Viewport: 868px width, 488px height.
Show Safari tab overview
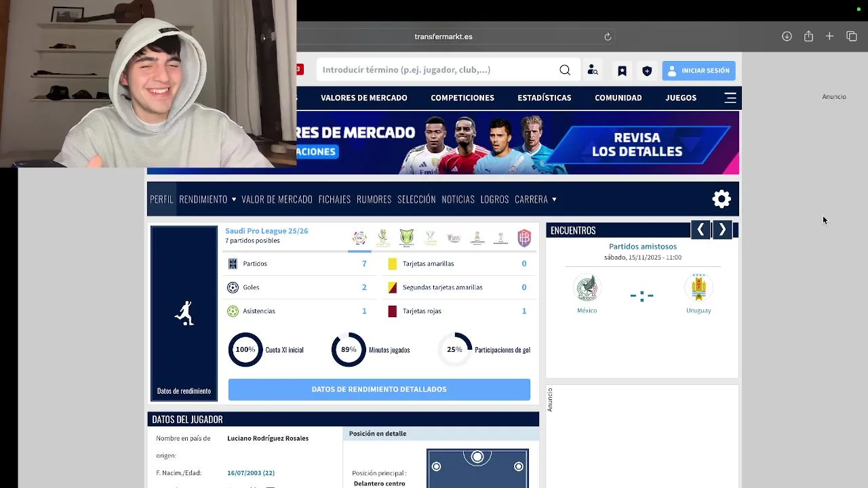point(852,37)
